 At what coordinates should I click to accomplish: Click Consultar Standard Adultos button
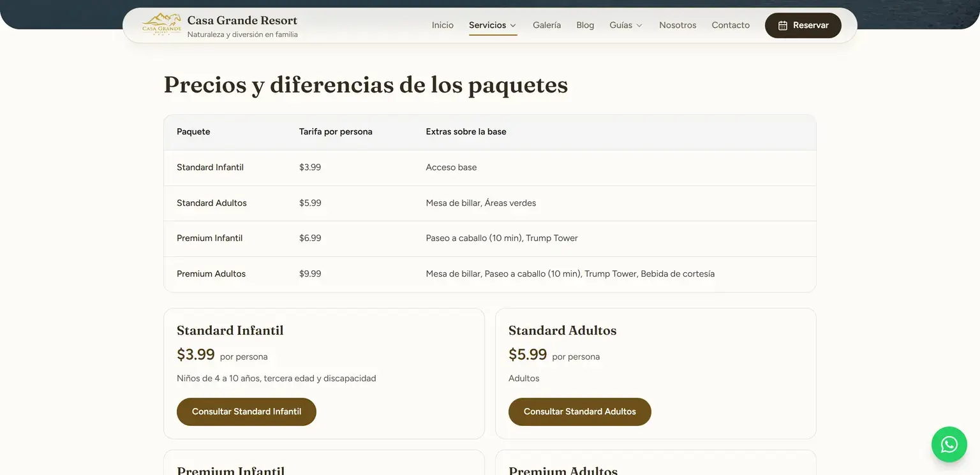580,412
